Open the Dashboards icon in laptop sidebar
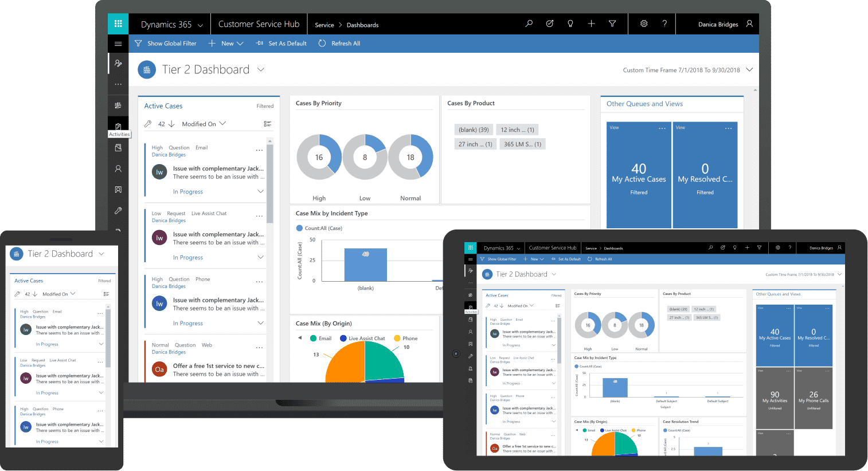 click(x=118, y=106)
